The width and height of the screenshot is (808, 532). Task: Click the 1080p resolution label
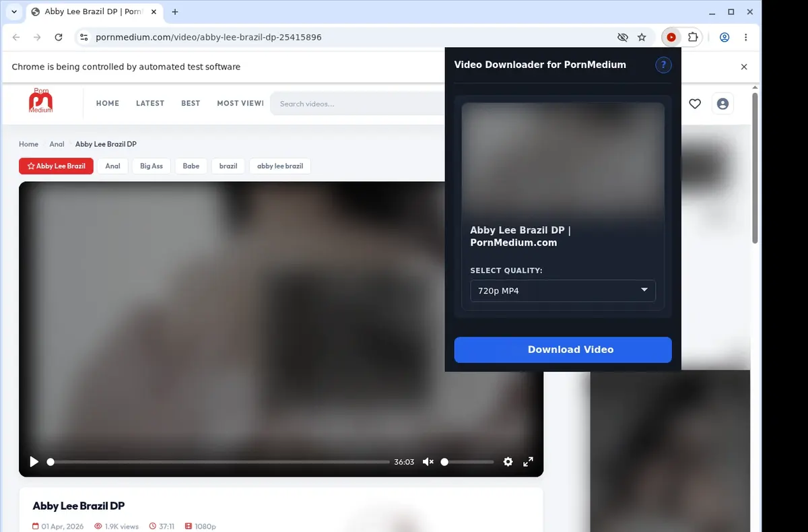pyautogui.click(x=205, y=527)
